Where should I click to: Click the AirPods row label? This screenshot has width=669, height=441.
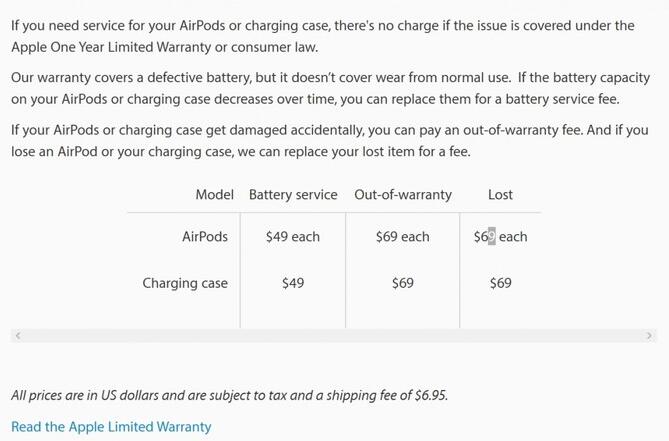tap(205, 236)
